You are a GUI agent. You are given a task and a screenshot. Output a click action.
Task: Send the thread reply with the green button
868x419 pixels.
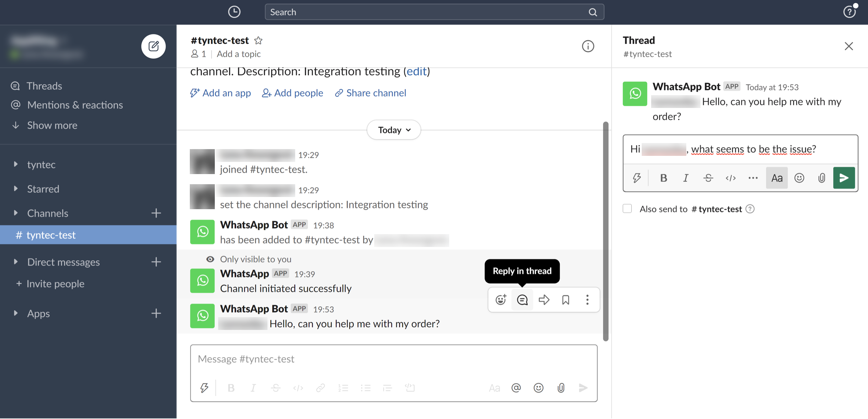coord(844,178)
